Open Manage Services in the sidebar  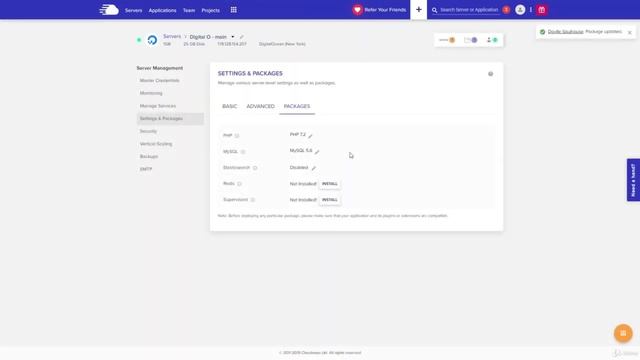click(x=158, y=106)
